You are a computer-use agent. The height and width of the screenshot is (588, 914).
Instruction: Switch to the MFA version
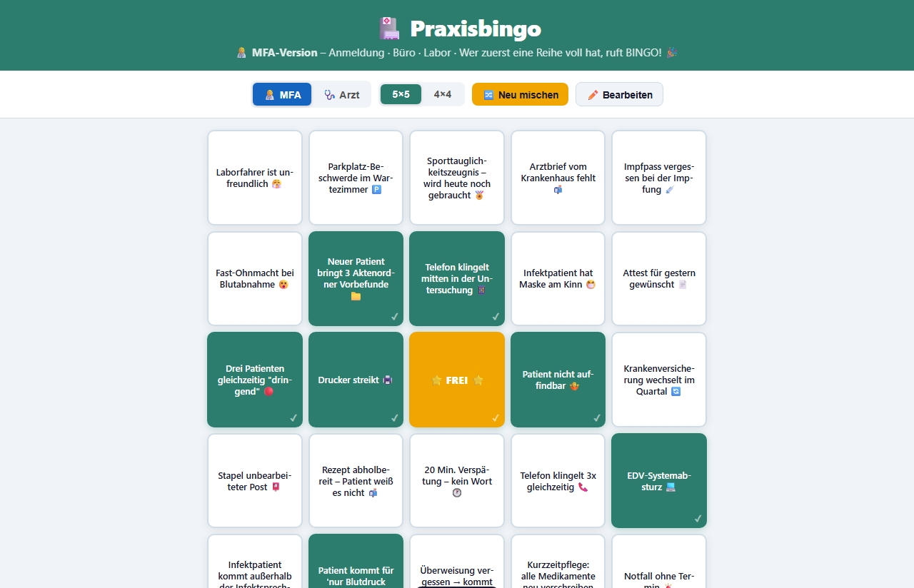[x=282, y=94]
